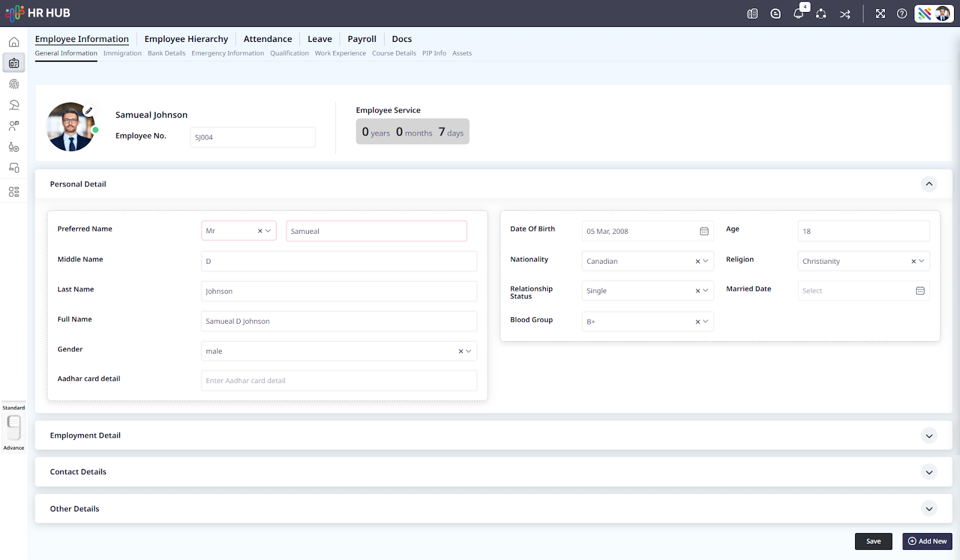Click the notifications bell icon
This screenshot has width=960, height=560.
(x=798, y=14)
